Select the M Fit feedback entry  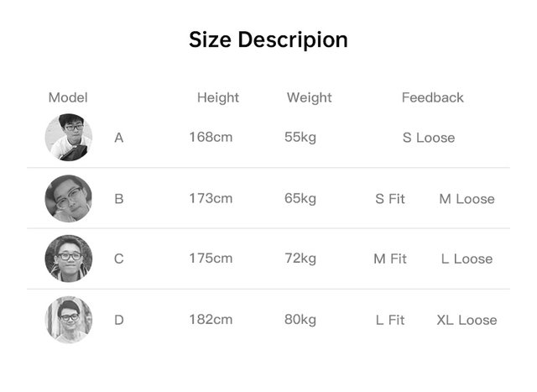click(390, 259)
